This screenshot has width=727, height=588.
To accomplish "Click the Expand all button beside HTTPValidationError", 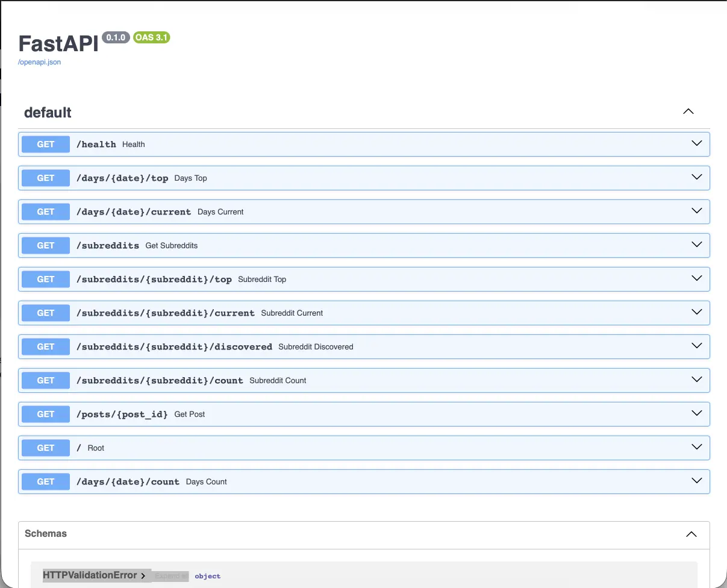I will pos(172,576).
